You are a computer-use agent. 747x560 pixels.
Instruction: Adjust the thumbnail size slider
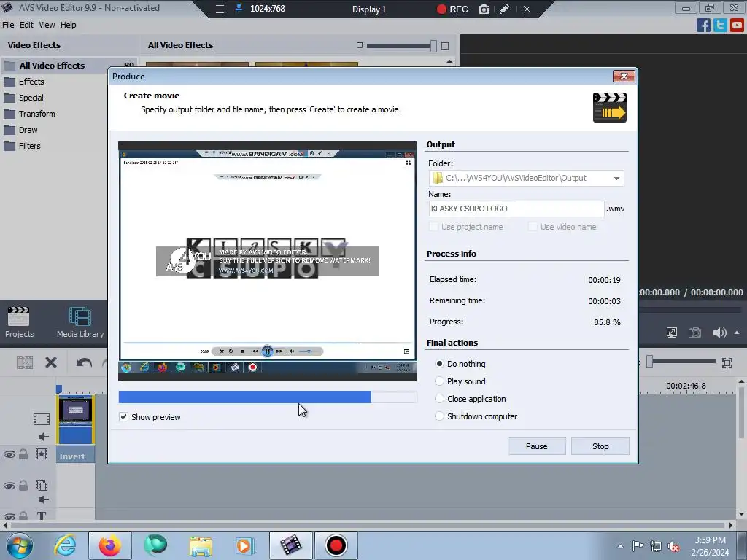click(433, 46)
